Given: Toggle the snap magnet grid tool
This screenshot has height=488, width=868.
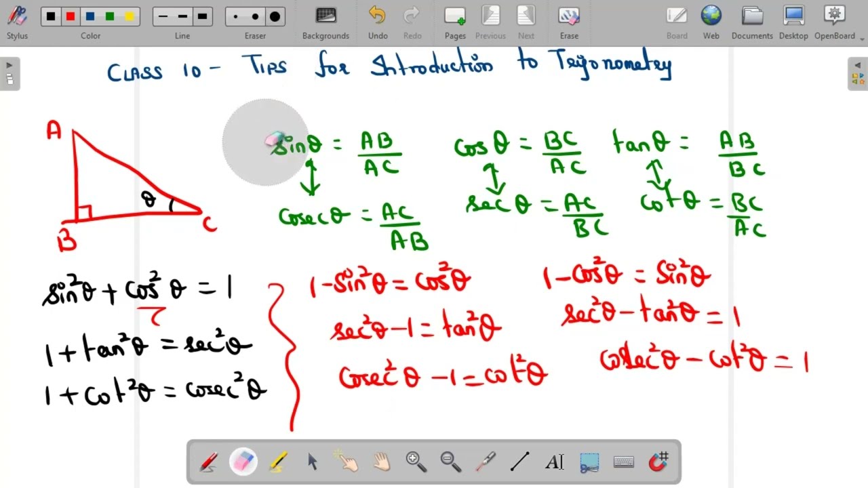Looking at the screenshot, I should (658, 462).
